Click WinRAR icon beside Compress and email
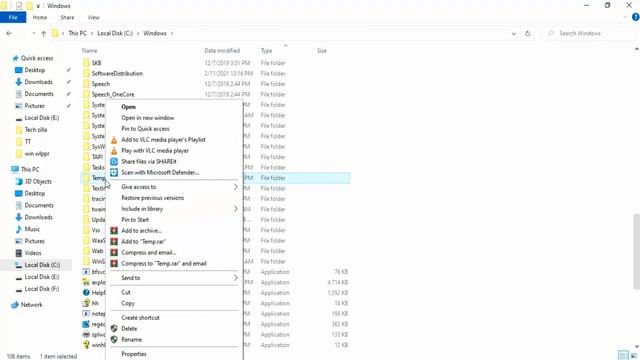Viewport: 640px width, 360px height. click(x=114, y=253)
